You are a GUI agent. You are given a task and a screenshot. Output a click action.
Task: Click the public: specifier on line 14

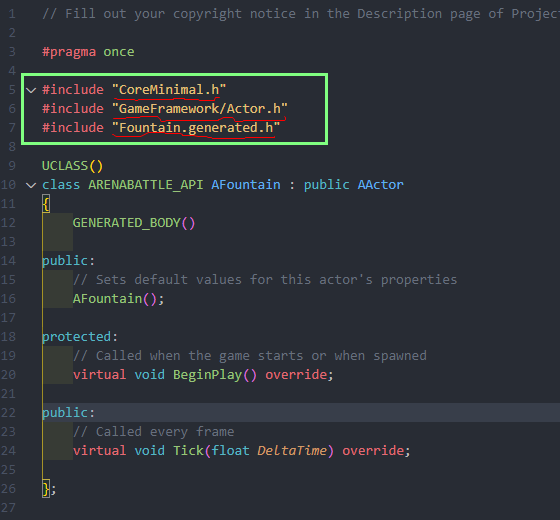pyautogui.click(x=68, y=261)
